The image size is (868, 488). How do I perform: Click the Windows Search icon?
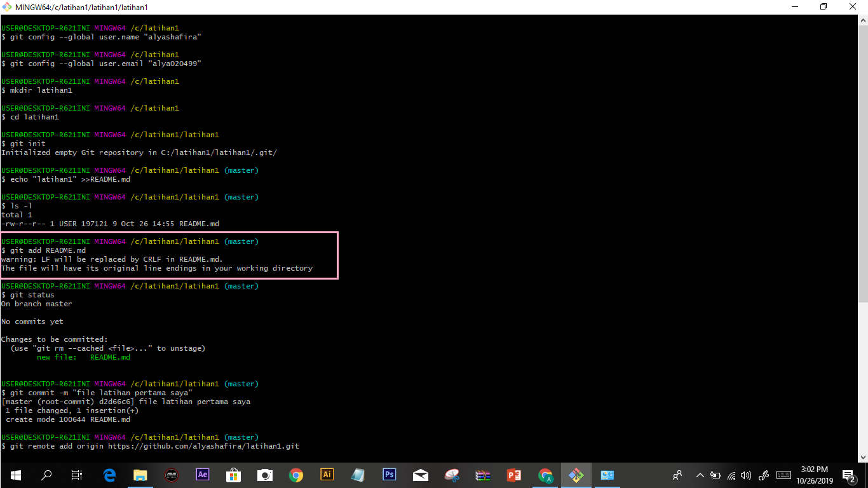pyautogui.click(x=46, y=475)
